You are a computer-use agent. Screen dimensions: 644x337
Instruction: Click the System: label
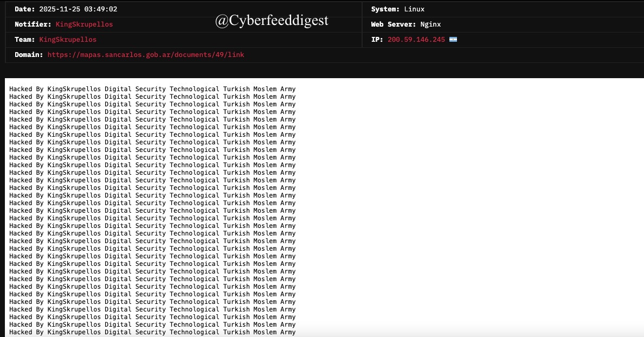pos(385,9)
